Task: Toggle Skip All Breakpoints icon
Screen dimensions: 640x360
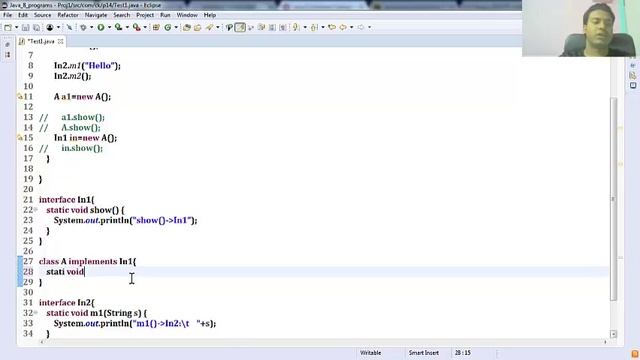Action: tap(69, 27)
